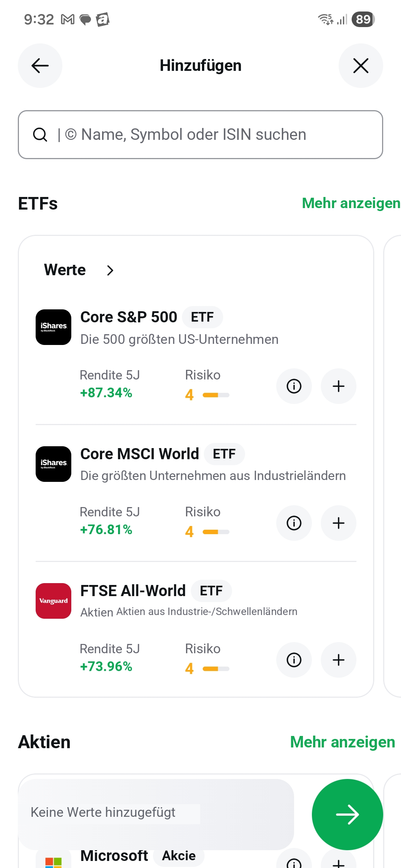Open Gmail notification in status bar
The image size is (401, 868).
[68, 19]
